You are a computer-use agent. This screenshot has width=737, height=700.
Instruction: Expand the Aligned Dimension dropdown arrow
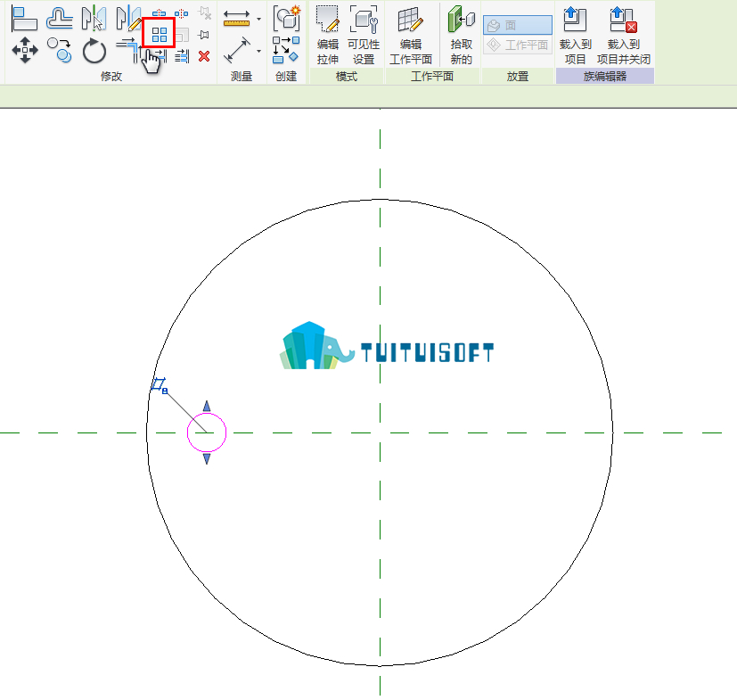pos(259,51)
